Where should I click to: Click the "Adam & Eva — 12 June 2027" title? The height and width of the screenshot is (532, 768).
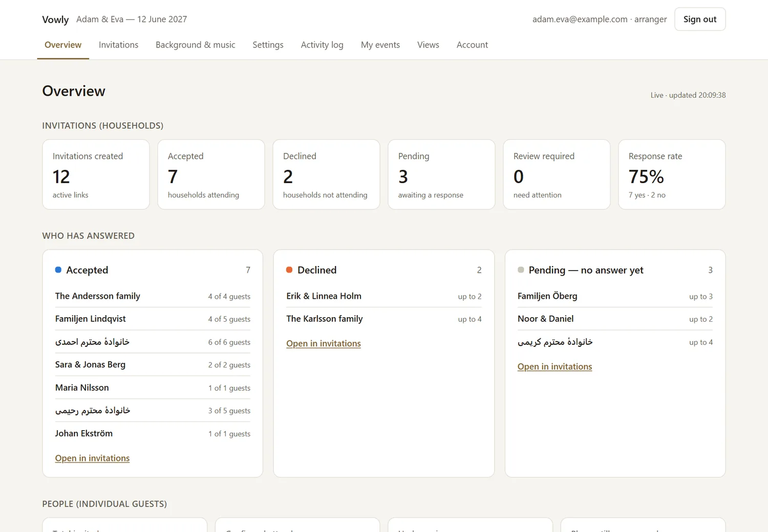click(x=132, y=19)
